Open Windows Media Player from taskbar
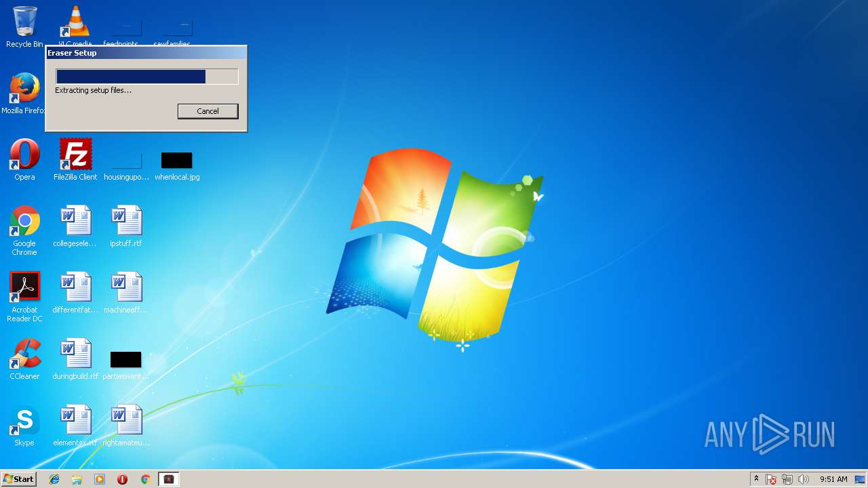The height and width of the screenshot is (488, 868). [100, 479]
